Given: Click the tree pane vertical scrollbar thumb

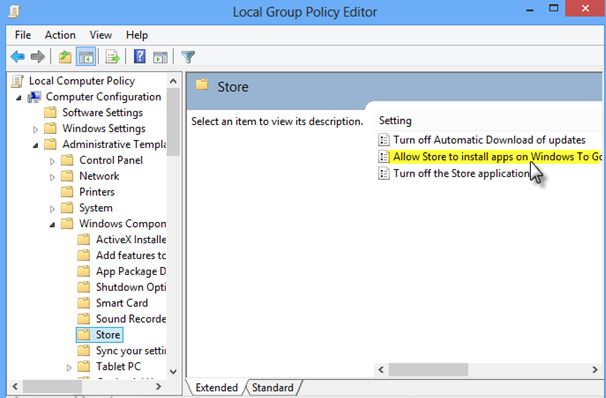Looking at the screenshot, I should click(173, 122).
